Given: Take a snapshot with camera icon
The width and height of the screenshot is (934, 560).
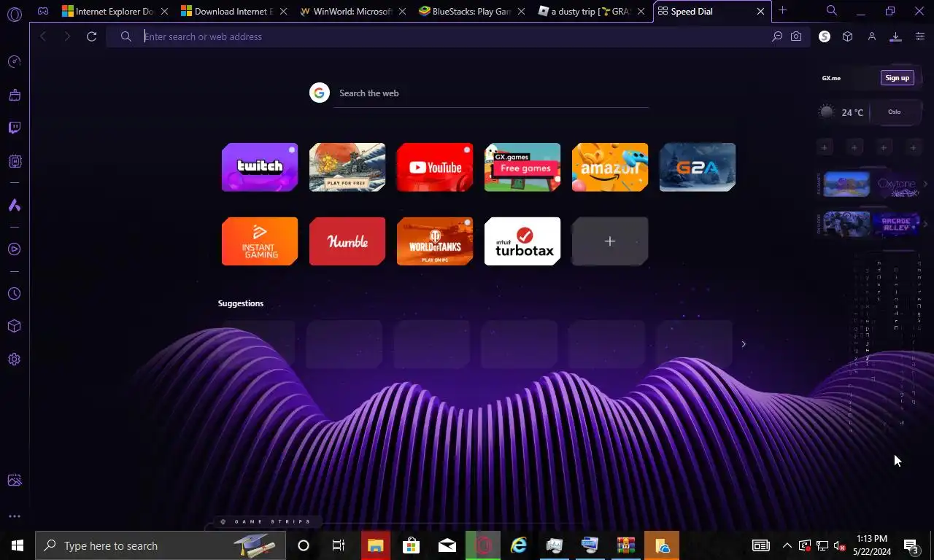Looking at the screenshot, I should coord(796,36).
